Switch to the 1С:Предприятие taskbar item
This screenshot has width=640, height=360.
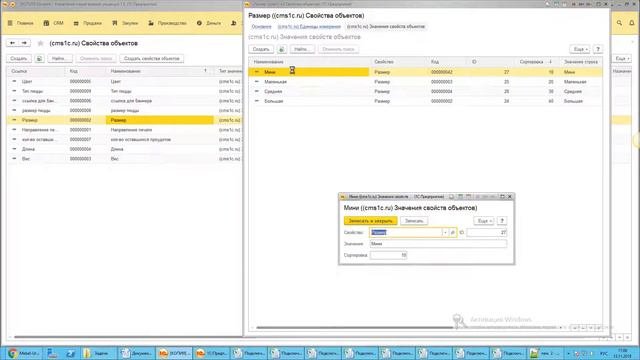coord(212,353)
